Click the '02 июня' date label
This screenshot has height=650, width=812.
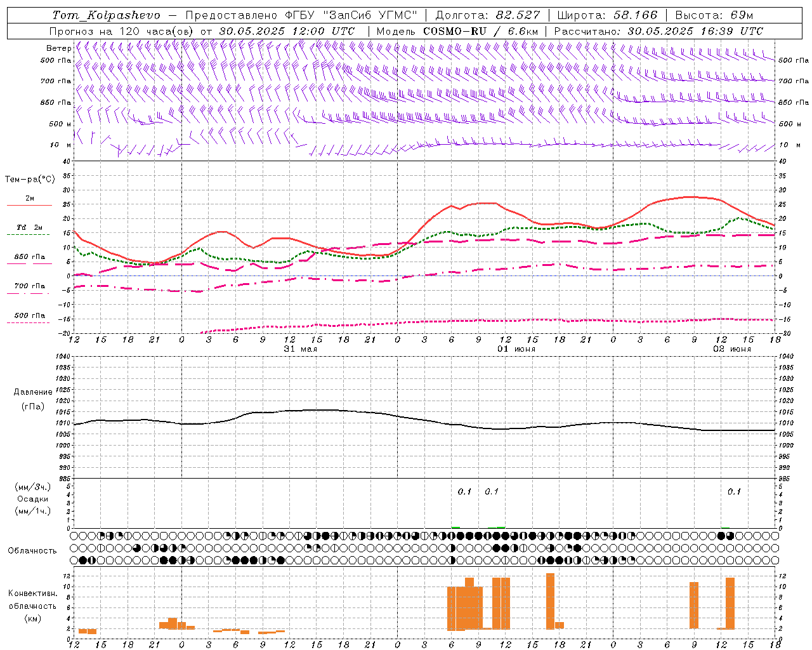point(731,348)
